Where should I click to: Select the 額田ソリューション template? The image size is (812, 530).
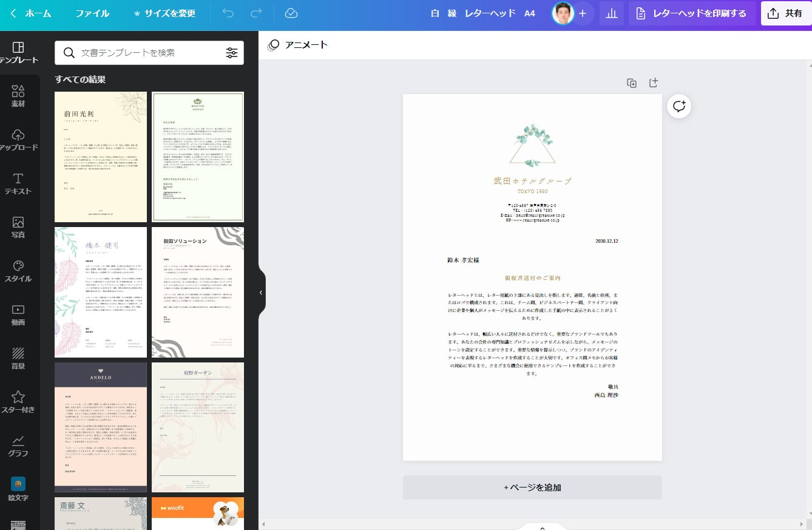coord(198,292)
